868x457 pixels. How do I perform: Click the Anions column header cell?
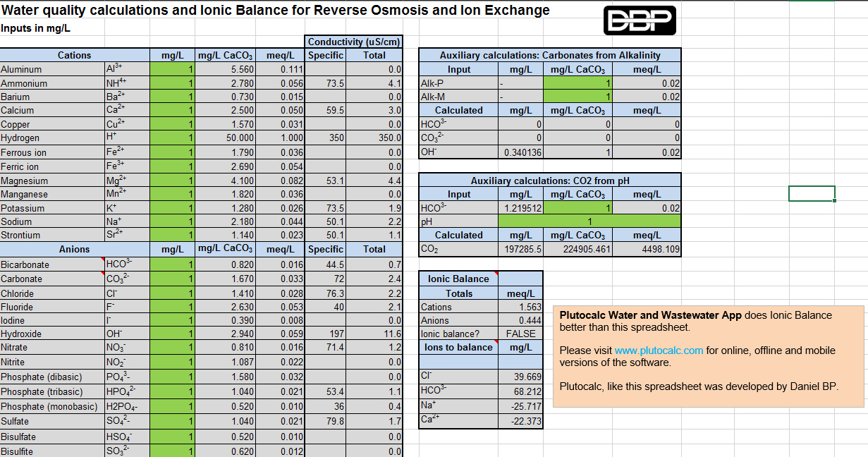75,249
